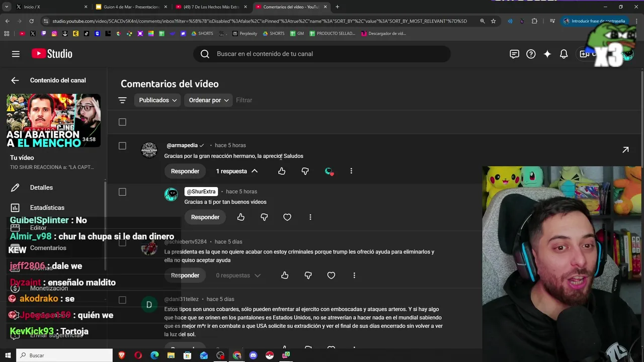Select the @dani31tellez comment checkbox
The height and width of the screenshot is (362, 644).
click(122, 300)
